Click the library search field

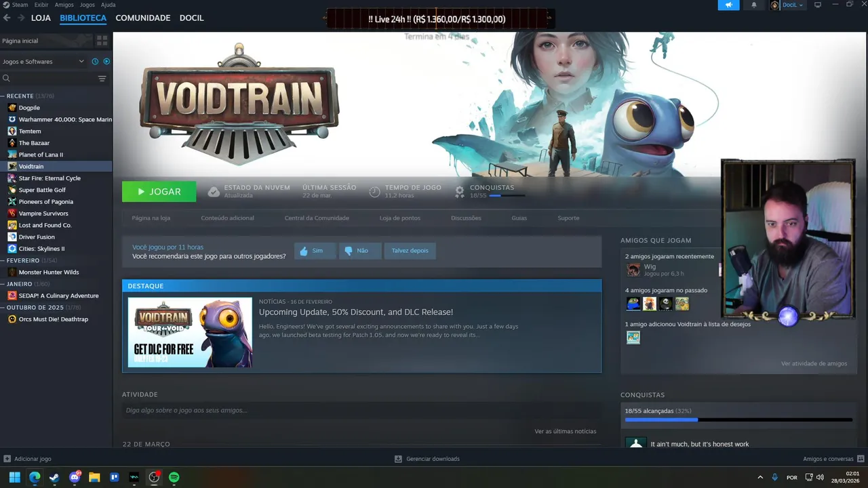(x=47, y=79)
